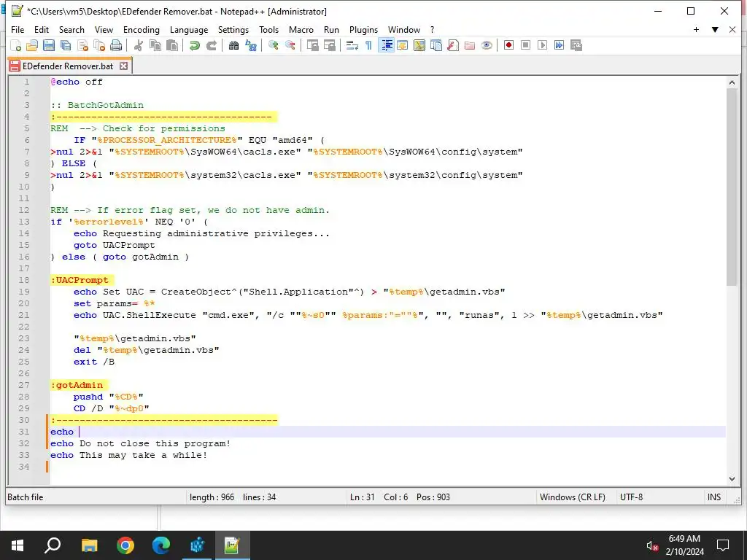Screen dimensions: 747x560
Task: Open the Define your language icon
Action: [403, 45]
